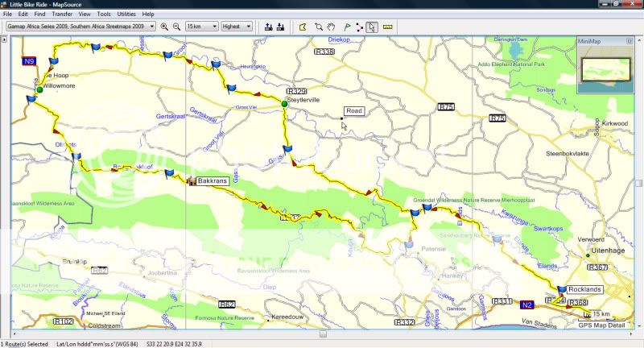Image resolution: width=644 pixels, height=348 pixels.
Task: Click the 'GPS Map Detail' label
Action: point(601,325)
